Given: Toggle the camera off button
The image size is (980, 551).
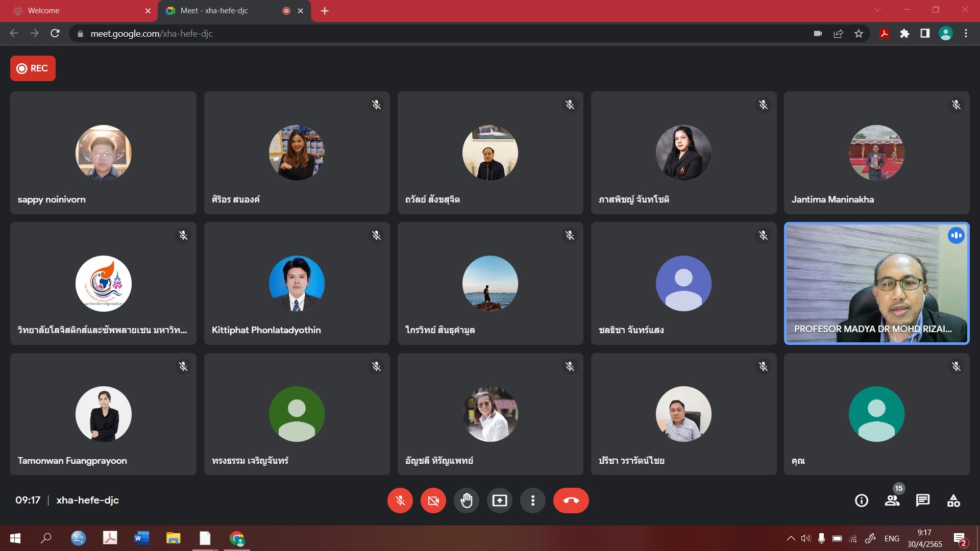Looking at the screenshot, I should (433, 500).
